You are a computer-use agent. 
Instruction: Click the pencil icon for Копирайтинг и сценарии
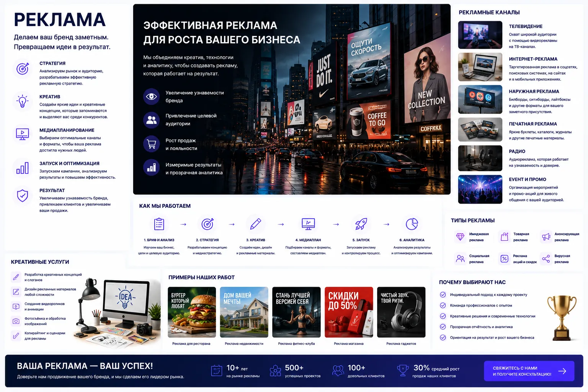point(16,336)
